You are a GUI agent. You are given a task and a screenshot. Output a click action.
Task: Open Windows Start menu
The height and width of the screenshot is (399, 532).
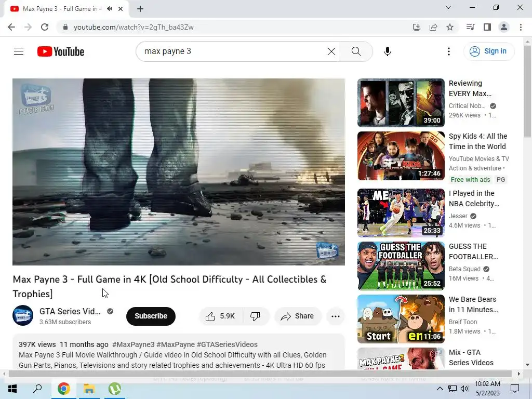(x=12, y=389)
